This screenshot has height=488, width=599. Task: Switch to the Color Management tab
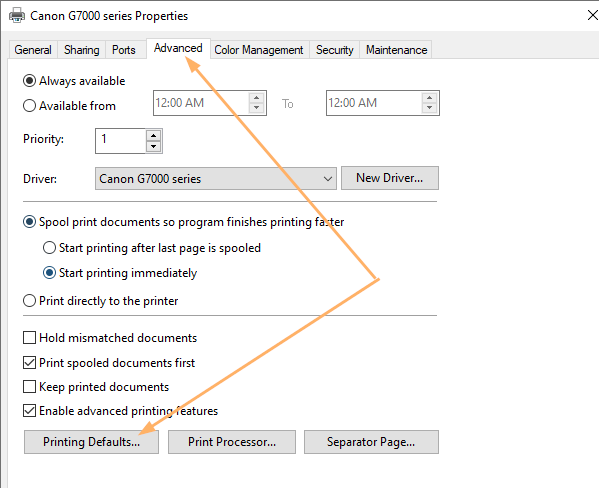(x=259, y=50)
